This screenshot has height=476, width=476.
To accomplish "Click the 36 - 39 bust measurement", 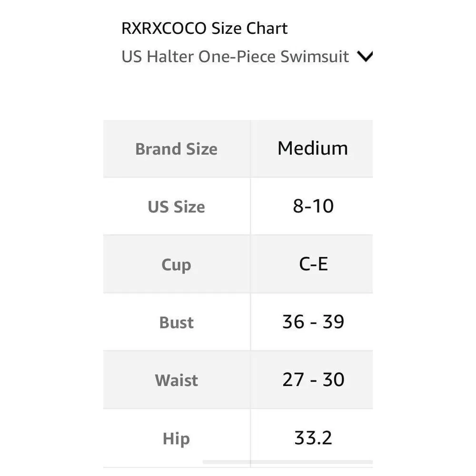I will [x=313, y=322].
